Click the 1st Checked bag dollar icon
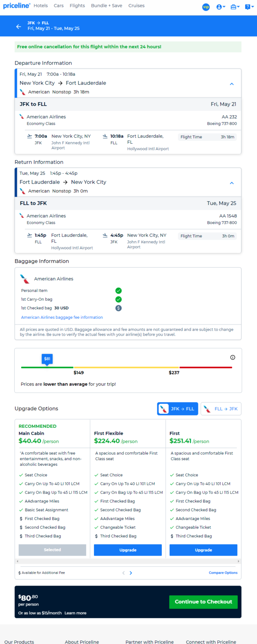 pyautogui.click(x=119, y=308)
